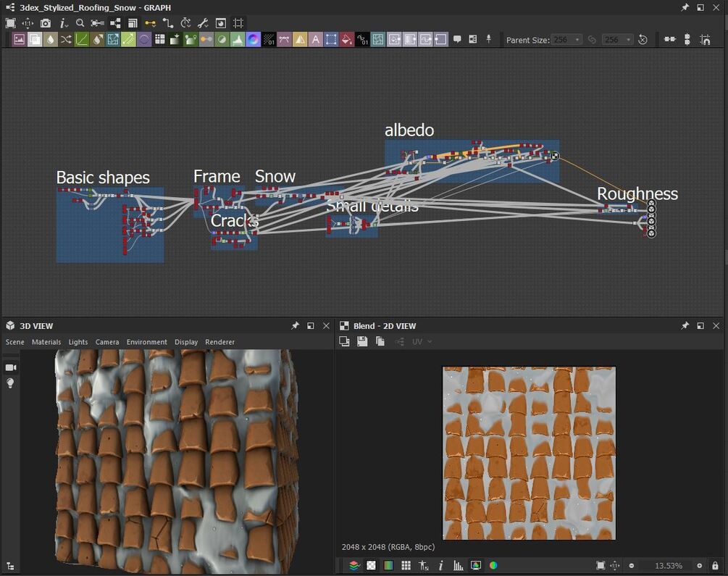Open the Renderer menu in 3D view
Image resolution: width=728 pixels, height=576 pixels.
click(x=219, y=342)
